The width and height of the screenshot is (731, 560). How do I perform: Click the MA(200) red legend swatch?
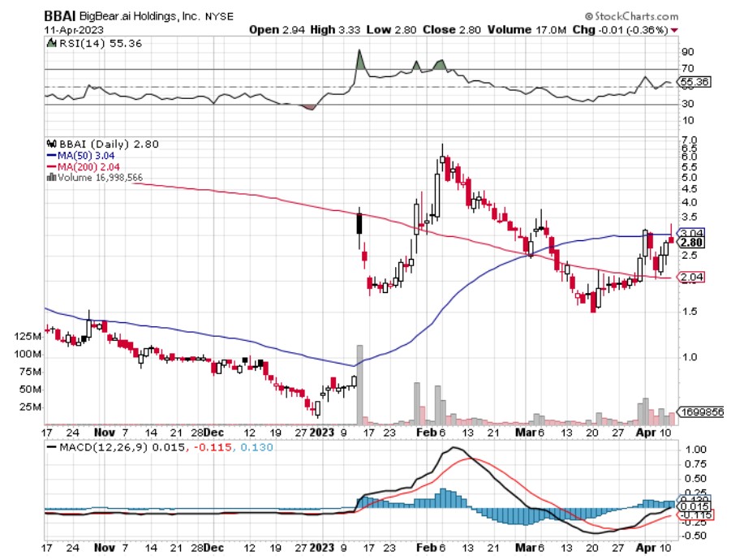[x=49, y=165]
